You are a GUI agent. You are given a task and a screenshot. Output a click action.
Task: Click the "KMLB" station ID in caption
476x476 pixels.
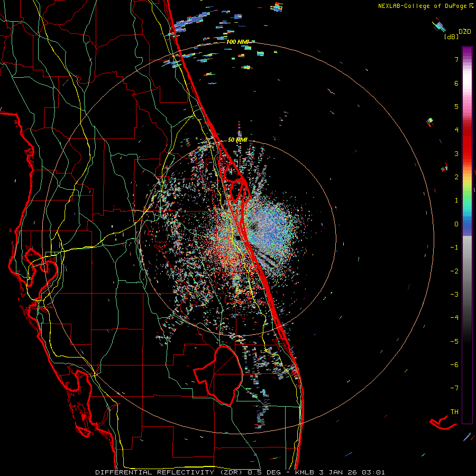305,472
